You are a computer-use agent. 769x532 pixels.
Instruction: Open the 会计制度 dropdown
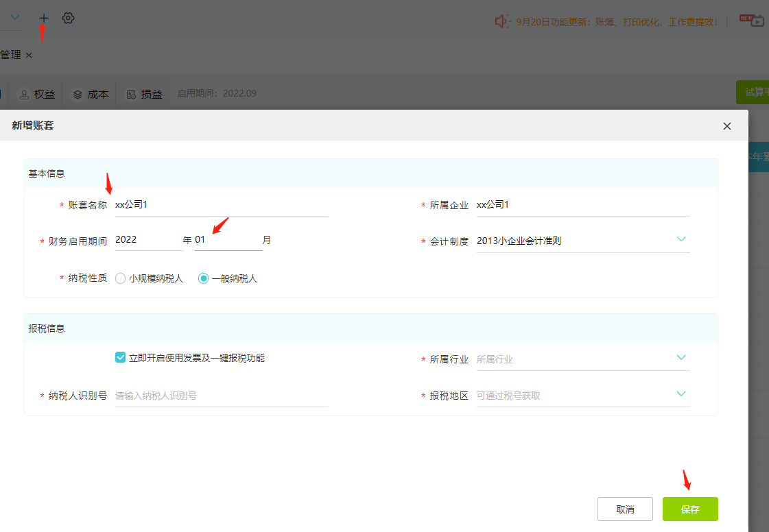583,241
